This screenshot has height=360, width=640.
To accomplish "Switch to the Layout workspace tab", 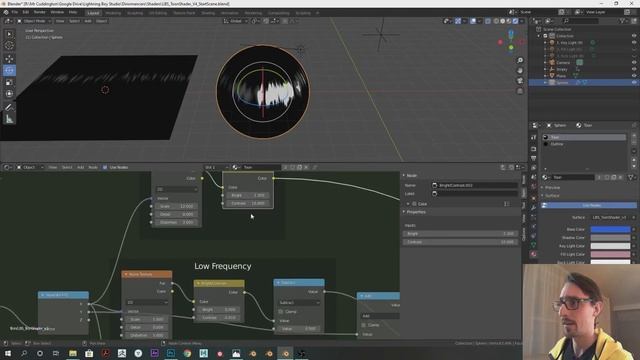I will pyautogui.click(x=93, y=13).
